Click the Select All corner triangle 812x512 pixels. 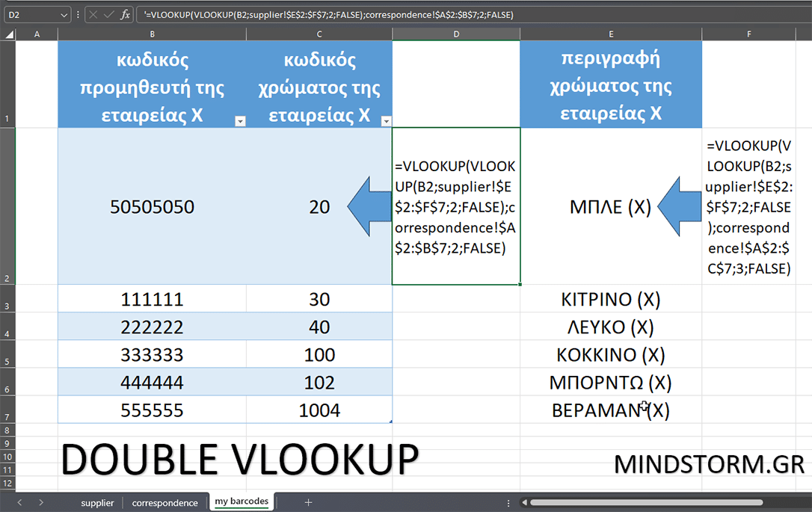point(7,34)
